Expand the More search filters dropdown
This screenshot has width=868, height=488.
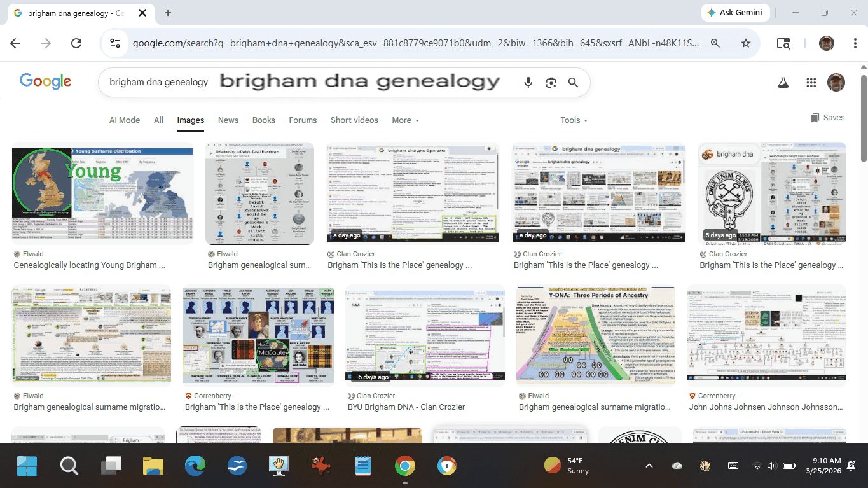(x=405, y=120)
